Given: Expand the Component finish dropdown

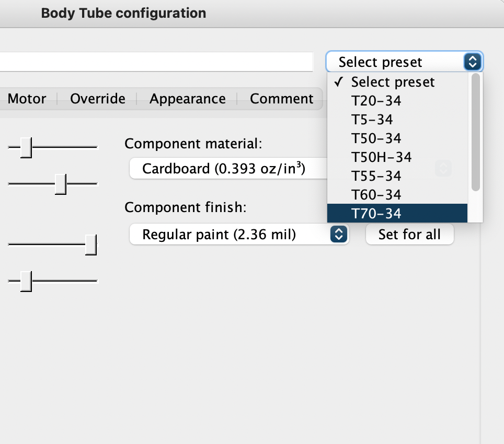Looking at the screenshot, I should 238,235.
